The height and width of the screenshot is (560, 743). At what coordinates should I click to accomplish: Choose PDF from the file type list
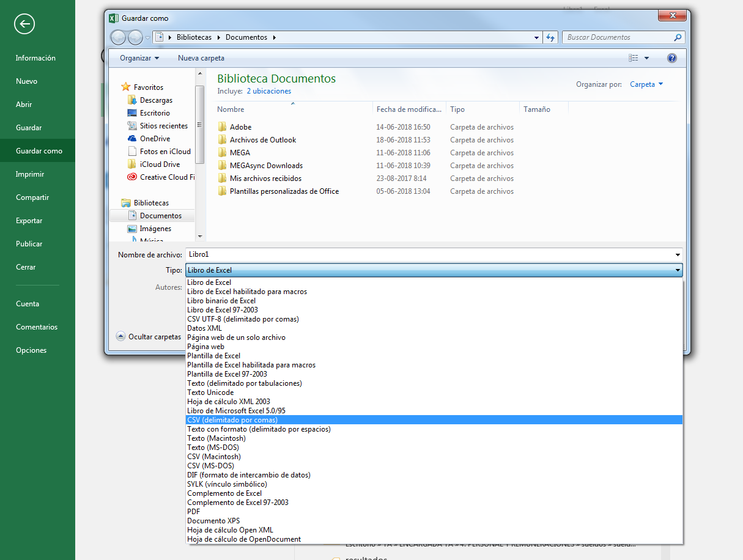point(194,512)
